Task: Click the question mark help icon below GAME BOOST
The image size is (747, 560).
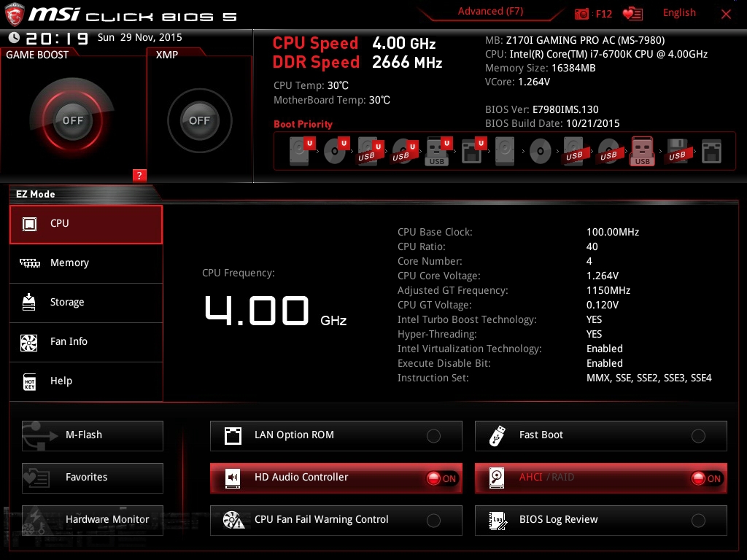Action: (x=139, y=176)
